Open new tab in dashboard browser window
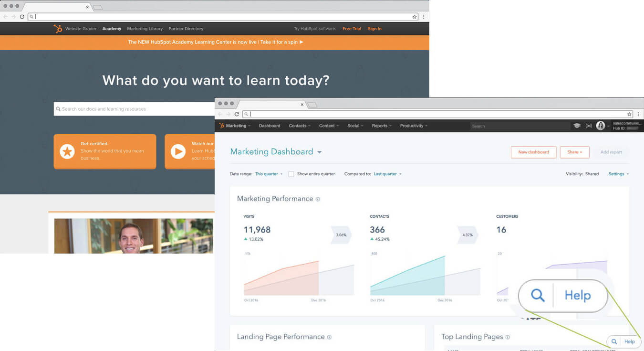 click(312, 105)
